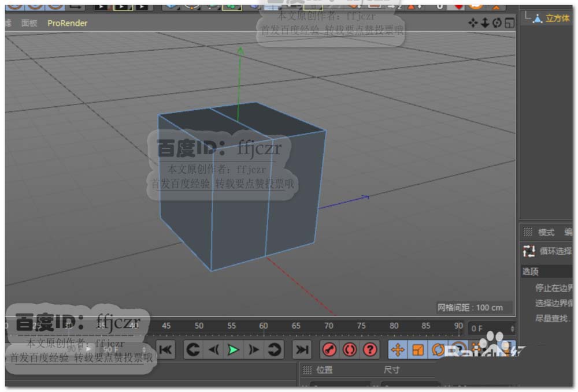Go to previous keyframe button
The width and height of the screenshot is (578, 392).
click(193, 349)
